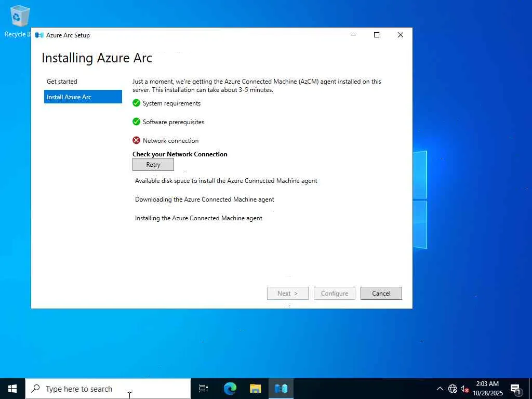
Task: Click the Retry button
Action: pyautogui.click(x=153, y=165)
